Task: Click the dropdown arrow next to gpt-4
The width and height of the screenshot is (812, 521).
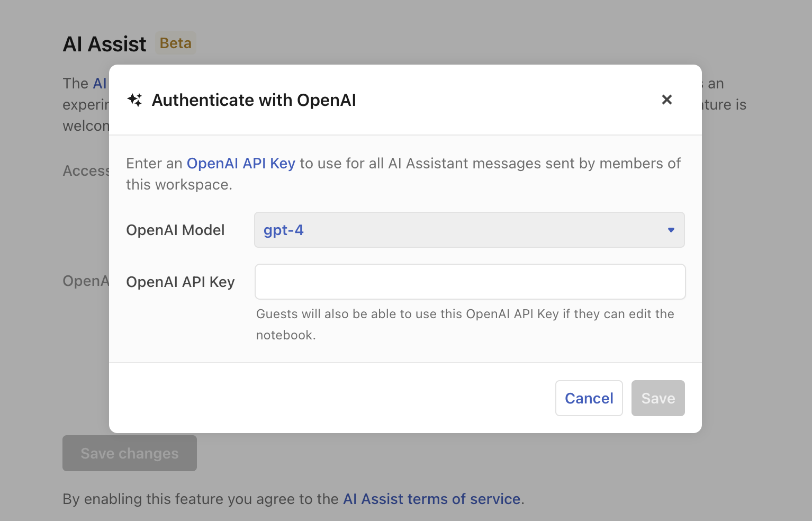Action: point(671,230)
